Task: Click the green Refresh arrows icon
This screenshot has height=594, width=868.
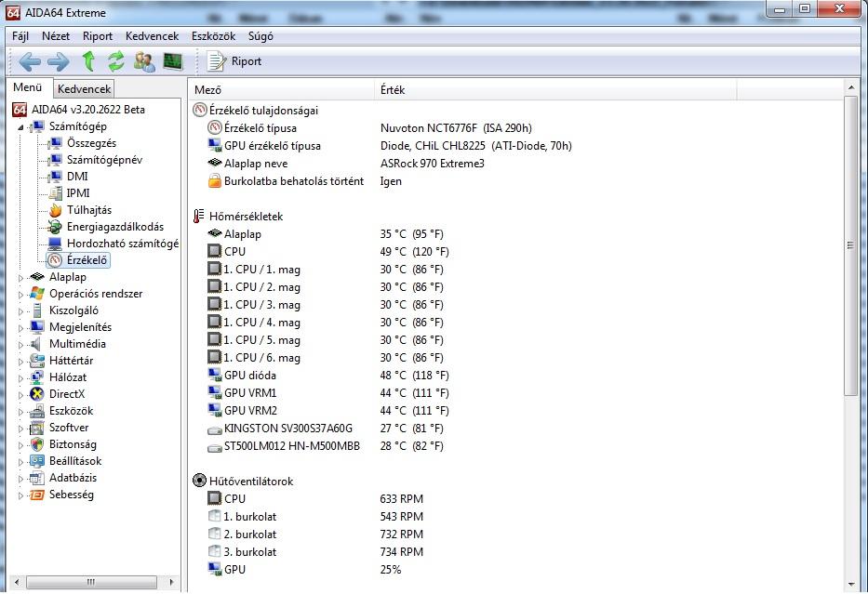Action: click(x=116, y=60)
